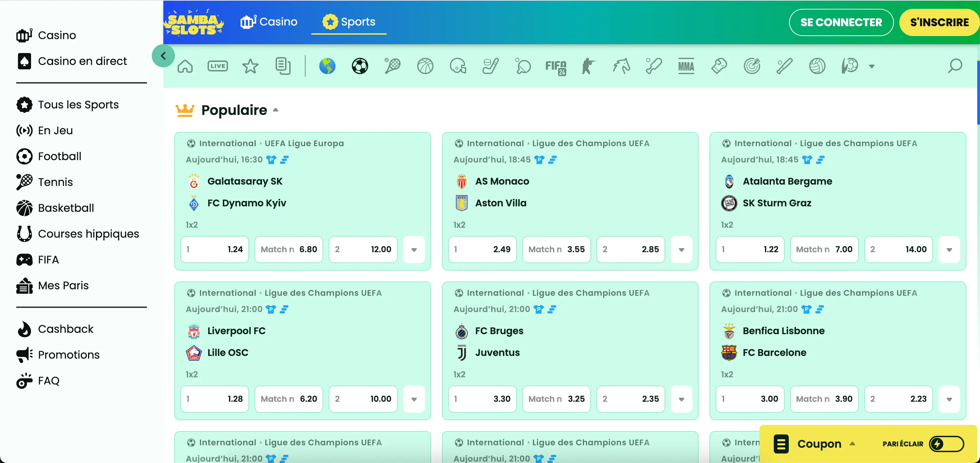The image size is (980, 463).
Task: Bet on SK Sturm Graz win at 14.00
Action: tap(899, 250)
